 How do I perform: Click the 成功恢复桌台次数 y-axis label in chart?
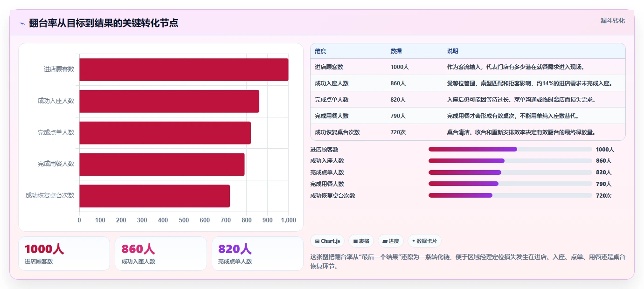(50, 196)
